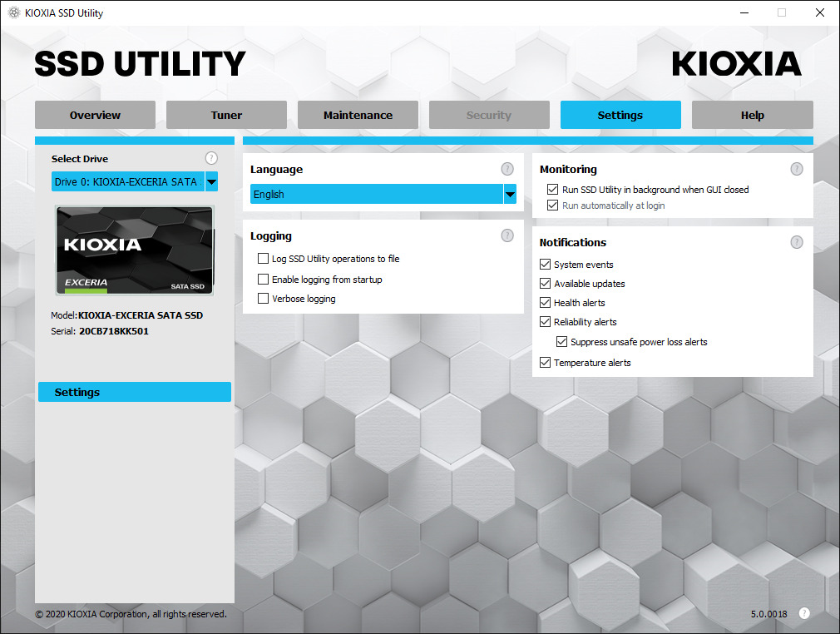Click the Logging section help icon
The width and height of the screenshot is (840, 634).
(x=507, y=235)
